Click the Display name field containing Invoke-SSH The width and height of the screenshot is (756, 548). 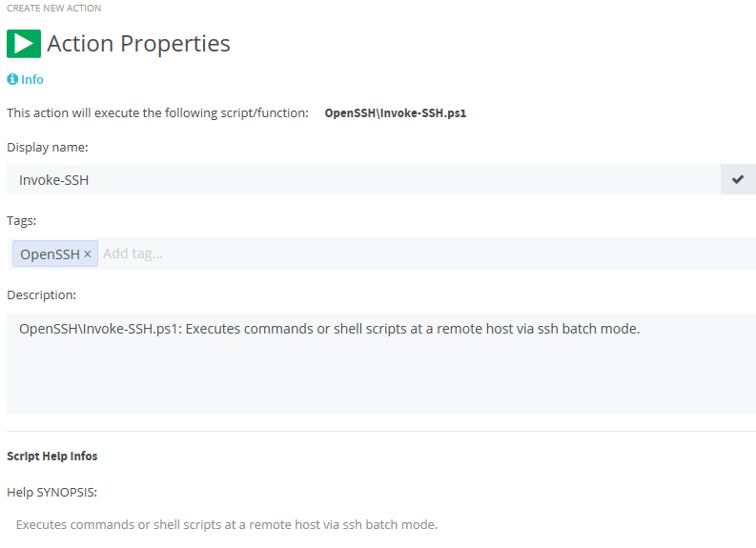pyautogui.click(x=363, y=179)
